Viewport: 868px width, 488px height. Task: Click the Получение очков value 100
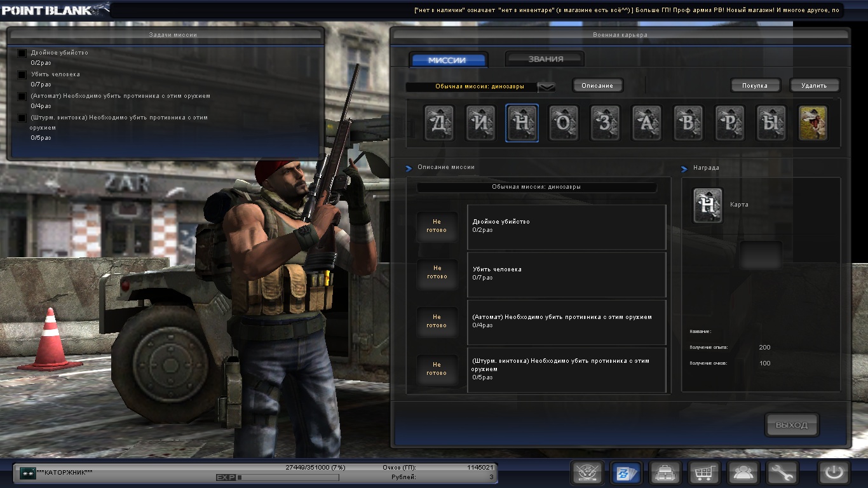(764, 363)
